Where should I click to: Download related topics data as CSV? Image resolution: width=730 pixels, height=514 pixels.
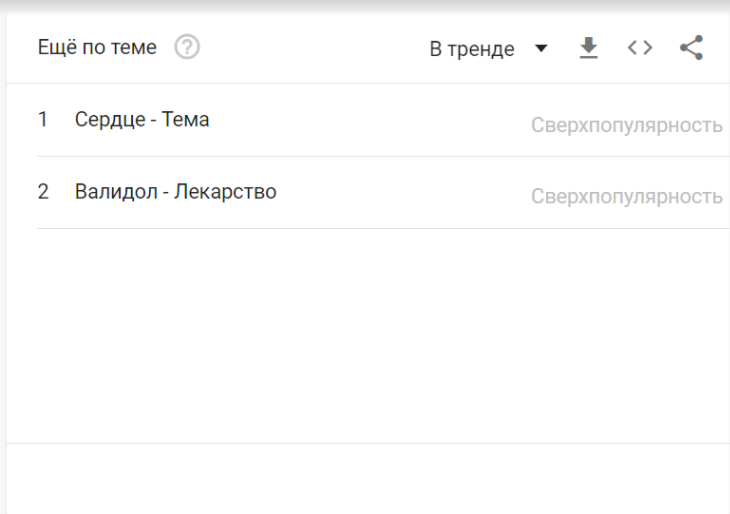(x=591, y=48)
